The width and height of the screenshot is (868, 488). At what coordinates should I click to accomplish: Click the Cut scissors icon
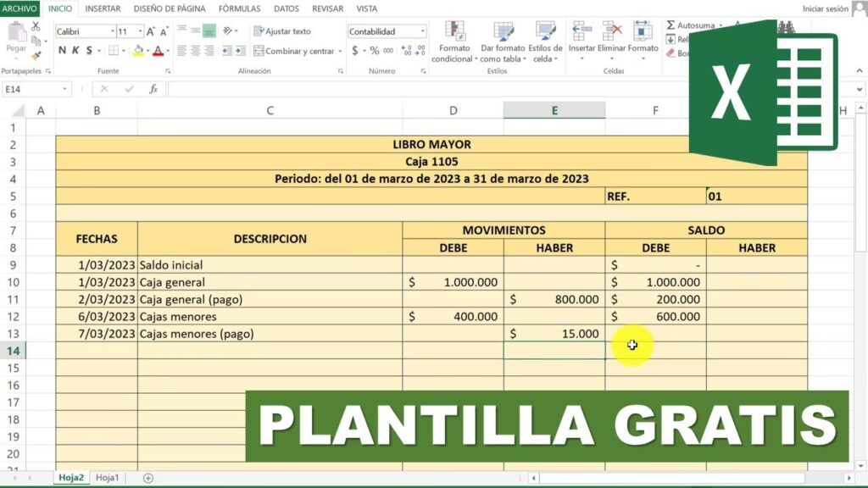tap(36, 26)
